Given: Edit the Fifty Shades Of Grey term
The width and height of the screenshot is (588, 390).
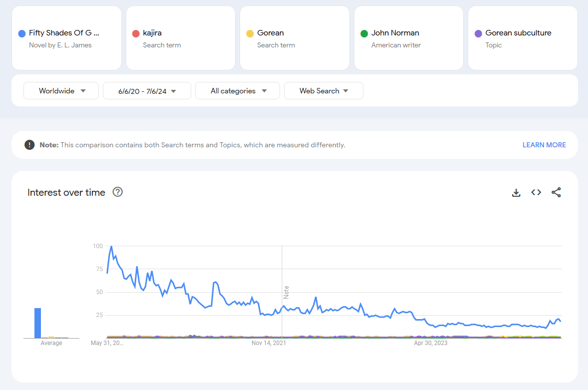Looking at the screenshot, I should pos(64,33).
